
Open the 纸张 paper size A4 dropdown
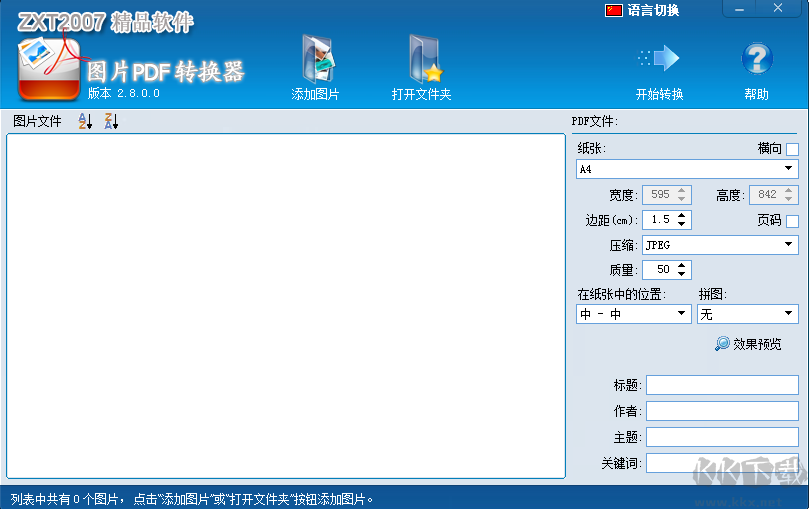(x=687, y=169)
